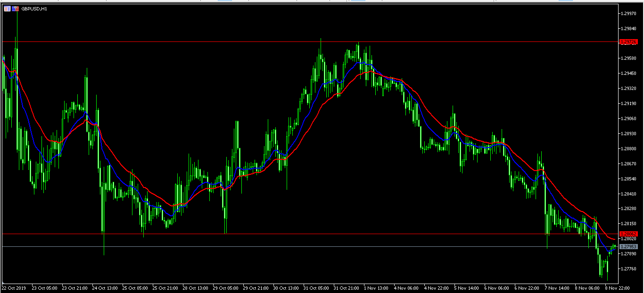This screenshot has height=293, width=644.
Task: Click the 25 Oct 21:00 time label
Action: coord(165,287)
